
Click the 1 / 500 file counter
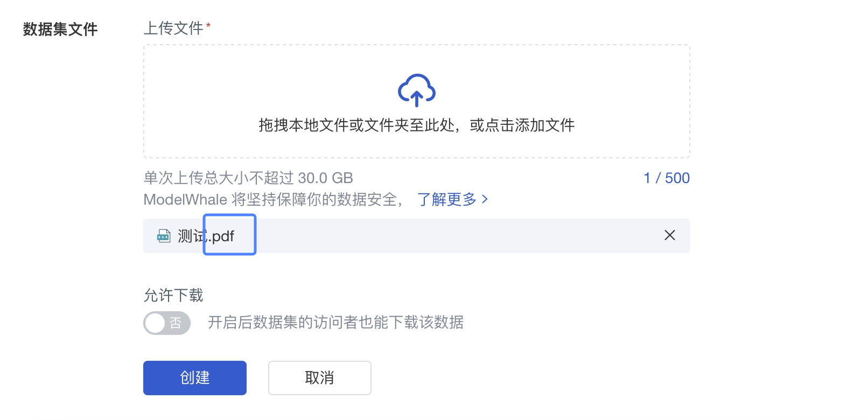667,178
